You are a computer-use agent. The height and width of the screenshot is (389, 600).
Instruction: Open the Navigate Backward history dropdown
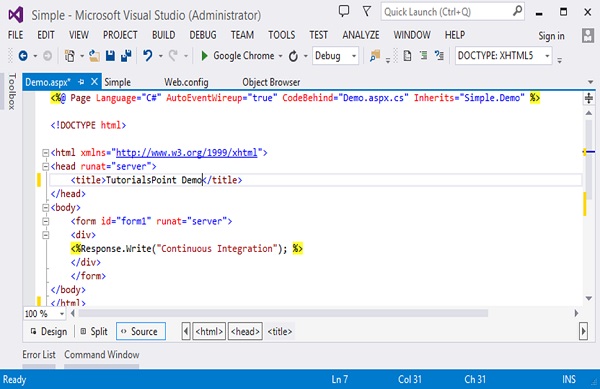[35, 56]
